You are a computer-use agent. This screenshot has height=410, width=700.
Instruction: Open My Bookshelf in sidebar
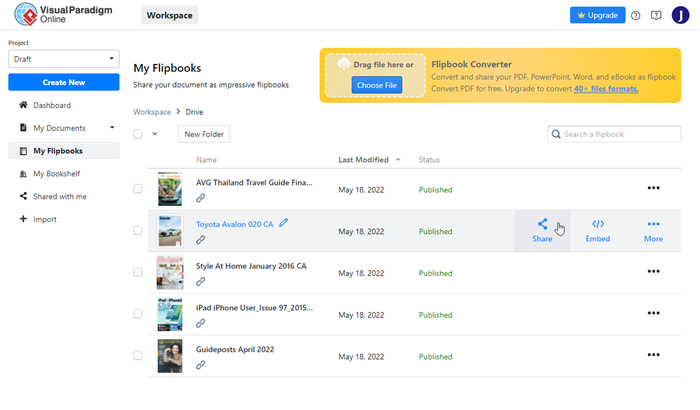(x=57, y=174)
